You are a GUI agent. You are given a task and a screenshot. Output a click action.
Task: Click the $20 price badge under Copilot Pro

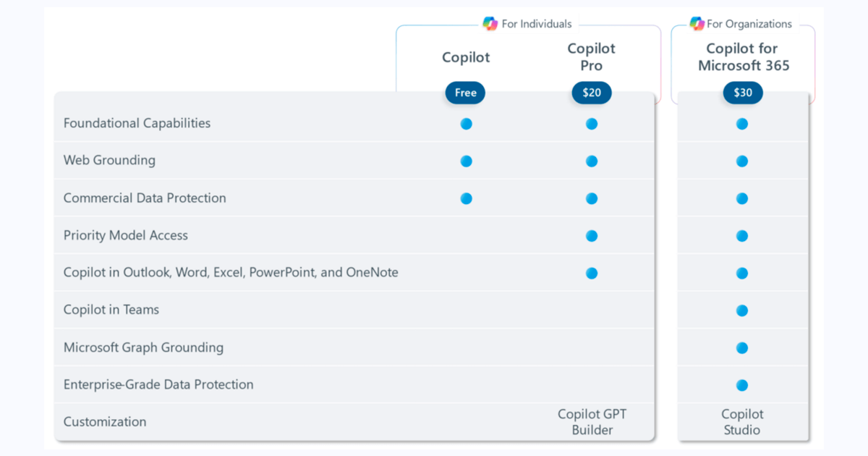(x=592, y=93)
